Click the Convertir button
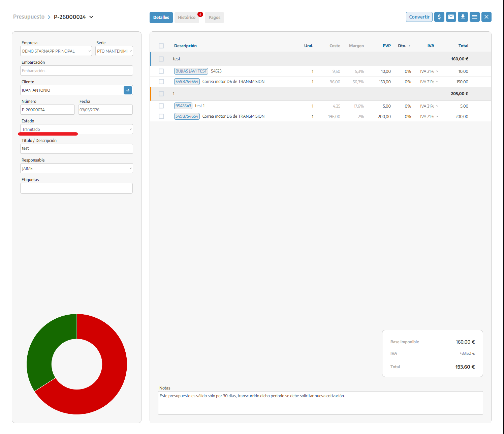 pos(419,17)
